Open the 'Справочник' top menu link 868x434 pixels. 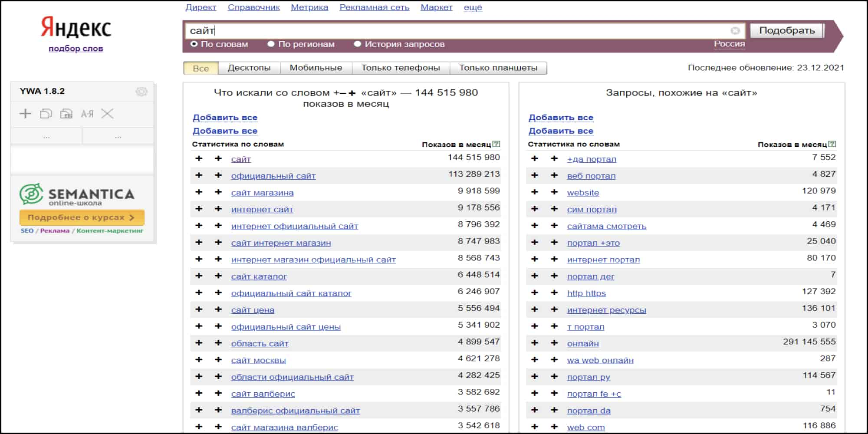tap(254, 7)
